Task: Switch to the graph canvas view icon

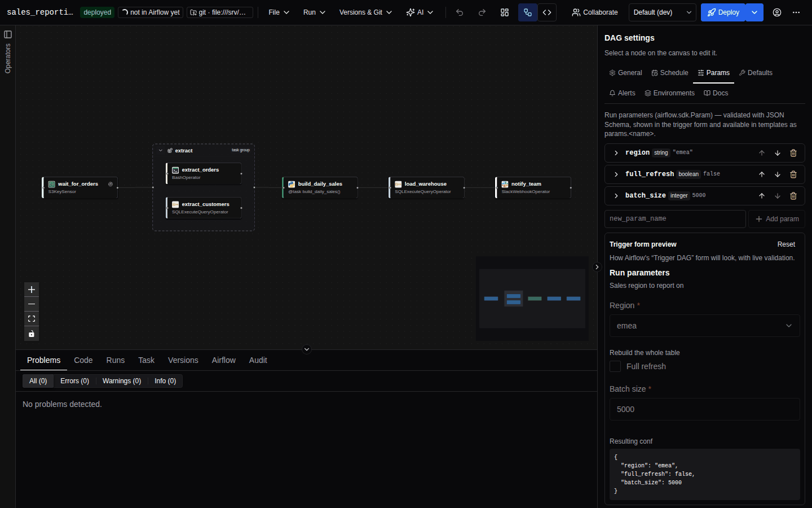Action: (528, 12)
